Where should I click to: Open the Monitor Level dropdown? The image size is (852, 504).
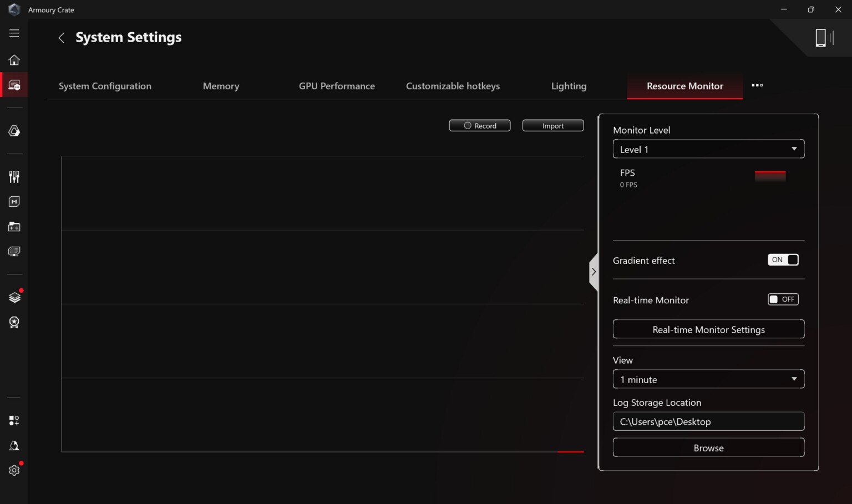(x=708, y=149)
